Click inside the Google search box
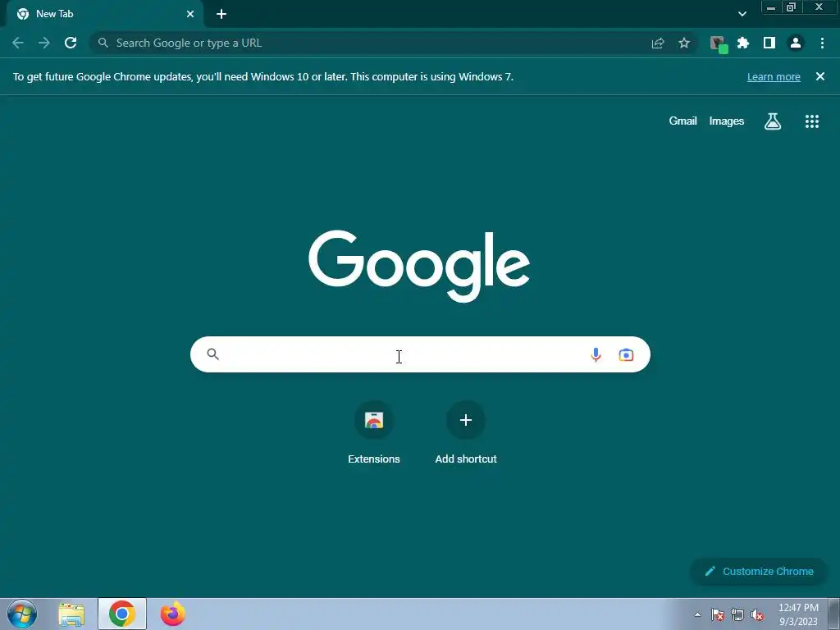 tap(420, 354)
